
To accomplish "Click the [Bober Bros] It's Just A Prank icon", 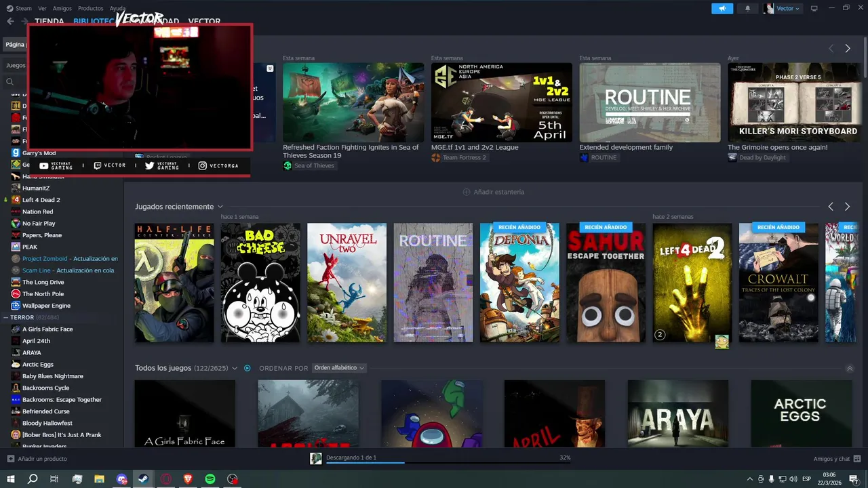I will (x=16, y=434).
